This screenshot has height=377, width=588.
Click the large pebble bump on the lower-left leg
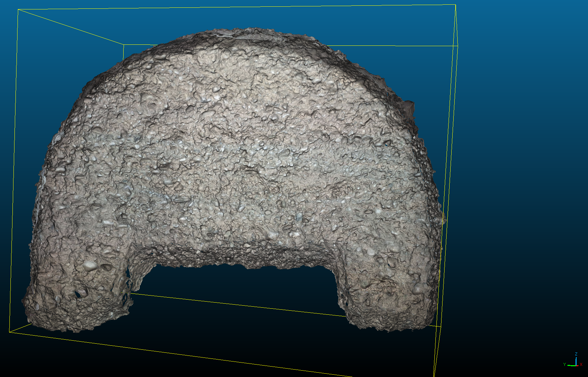pyautogui.click(x=90, y=266)
